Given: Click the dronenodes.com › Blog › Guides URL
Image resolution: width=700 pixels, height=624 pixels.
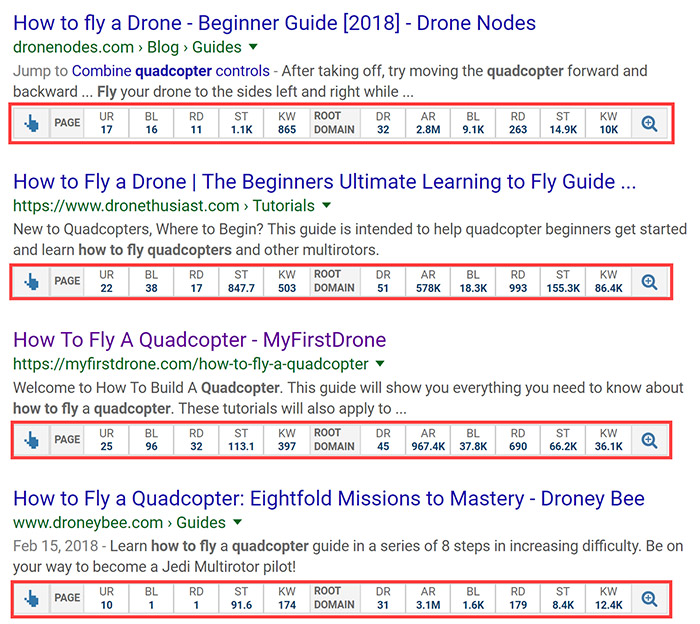Looking at the screenshot, I should (127, 47).
